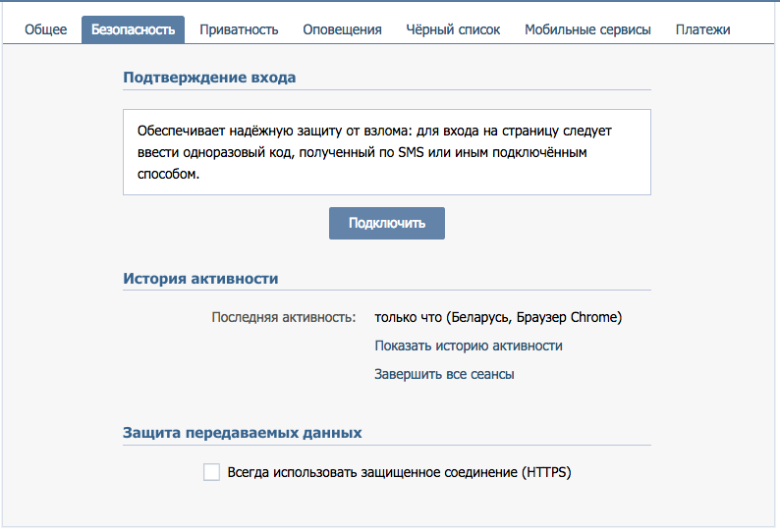Open the Чёрный список tab
Viewport: 780px width, 532px height.
[453, 29]
